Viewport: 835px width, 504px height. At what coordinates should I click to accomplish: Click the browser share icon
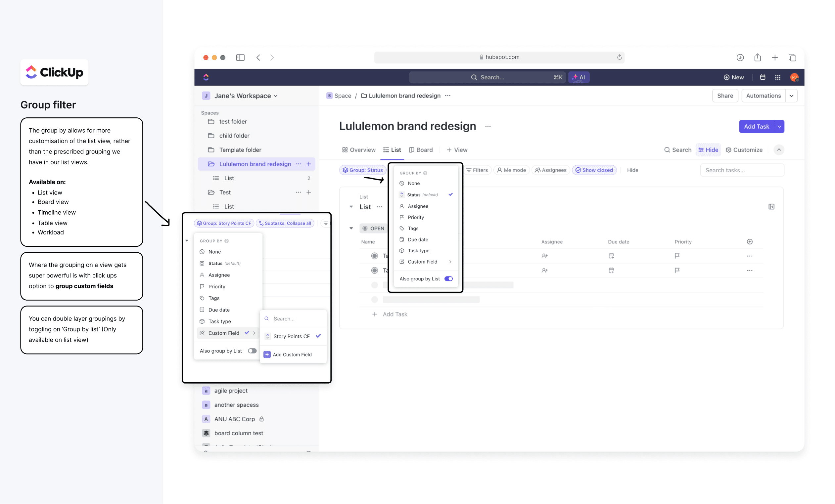point(758,57)
